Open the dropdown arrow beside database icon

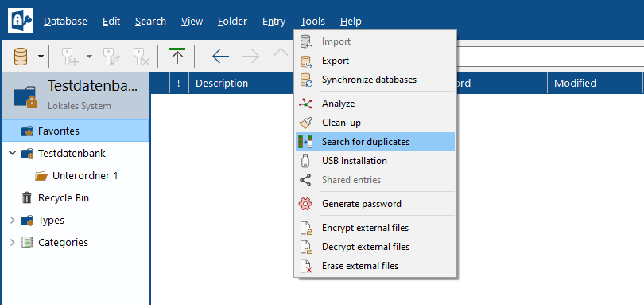pos(41,57)
